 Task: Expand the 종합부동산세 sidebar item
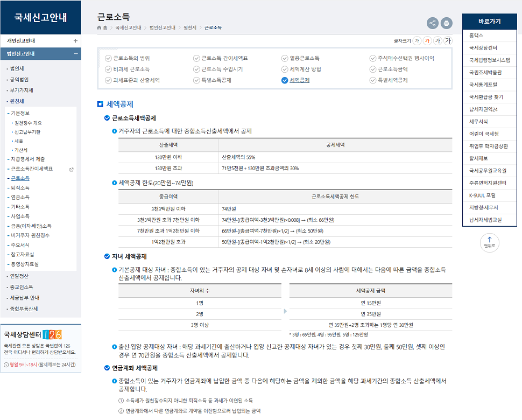point(24,309)
